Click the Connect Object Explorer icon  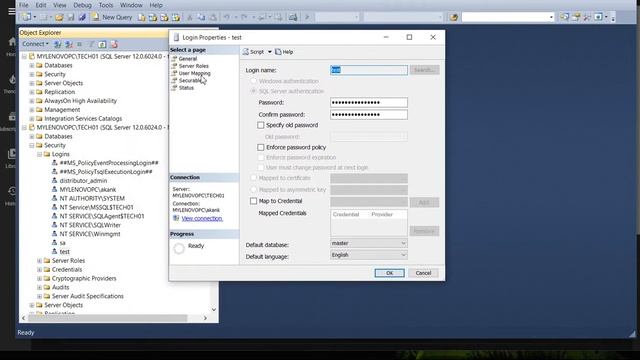58,44
